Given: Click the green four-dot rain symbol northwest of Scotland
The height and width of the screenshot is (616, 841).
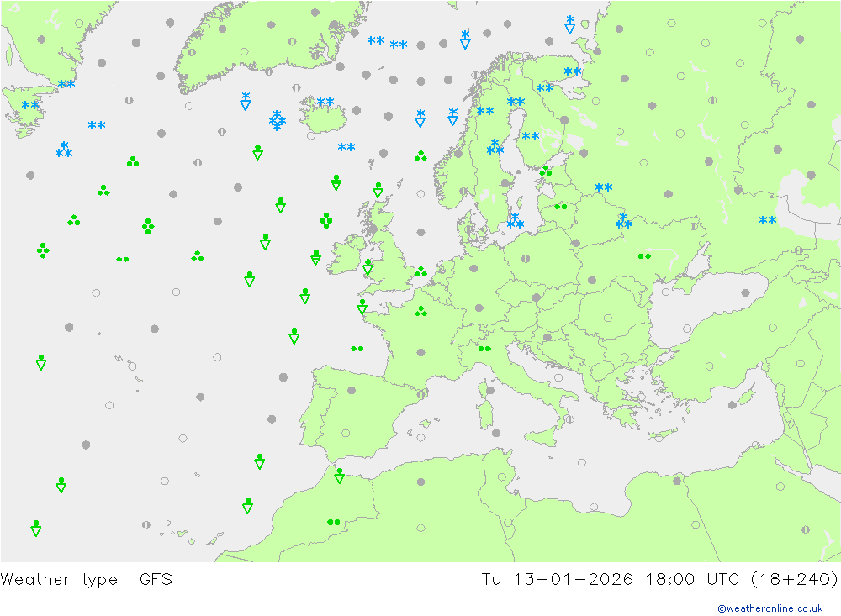Looking at the screenshot, I should click(326, 220).
